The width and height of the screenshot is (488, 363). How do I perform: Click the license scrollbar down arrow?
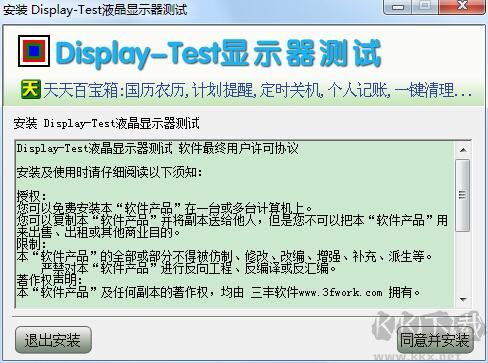(x=463, y=299)
